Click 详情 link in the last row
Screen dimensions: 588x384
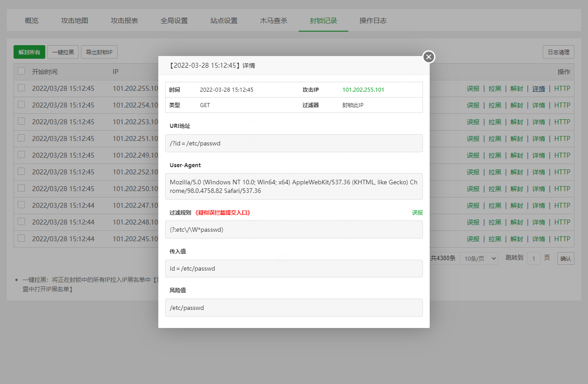(538, 239)
